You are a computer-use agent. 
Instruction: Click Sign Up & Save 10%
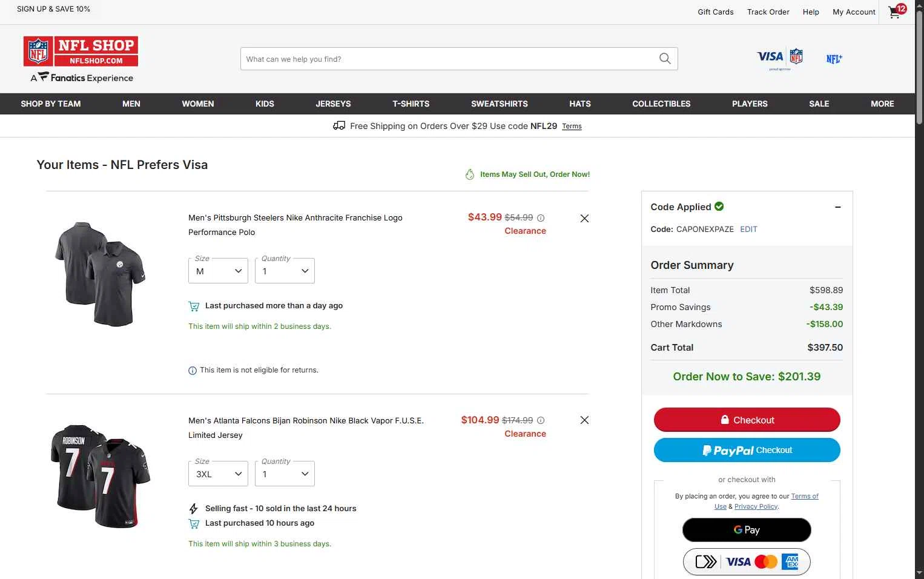pyautogui.click(x=53, y=9)
